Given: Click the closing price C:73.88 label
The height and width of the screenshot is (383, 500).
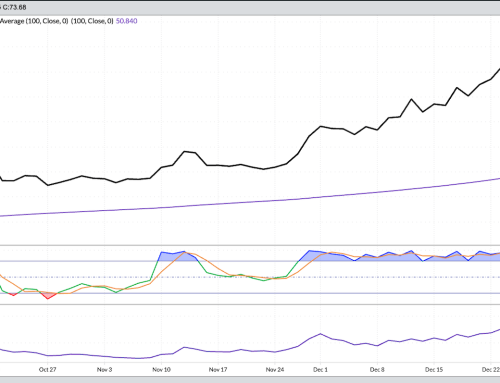Looking at the screenshot, I should [14, 7].
